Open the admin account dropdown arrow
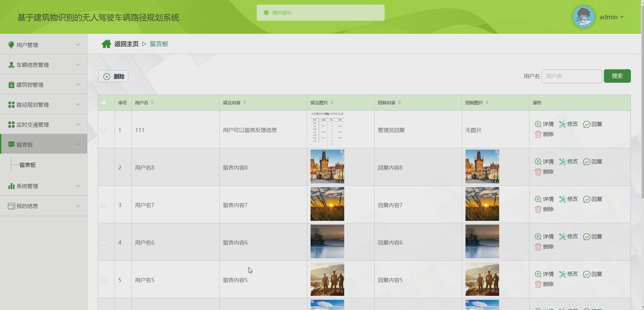The width and height of the screenshot is (644, 310). 622,17
